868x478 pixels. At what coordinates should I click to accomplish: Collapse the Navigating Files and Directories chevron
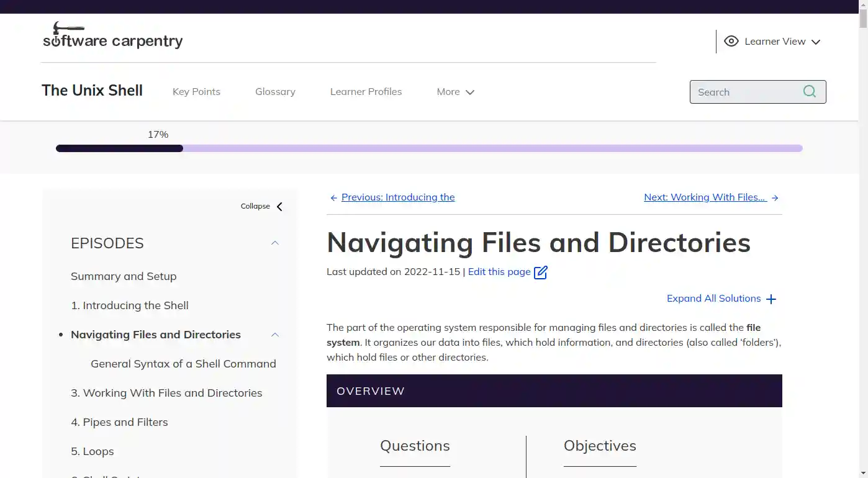pos(274,335)
